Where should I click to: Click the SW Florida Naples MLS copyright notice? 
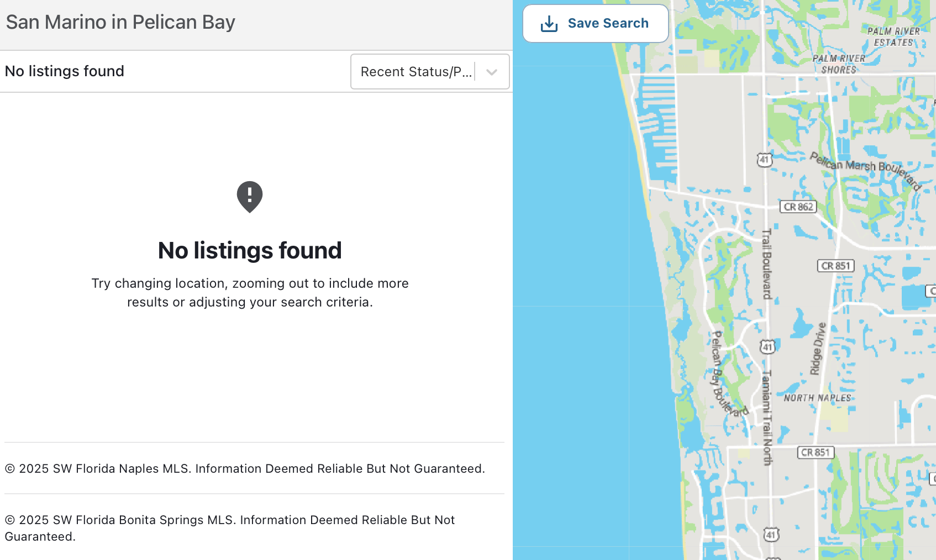pos(245,469)
